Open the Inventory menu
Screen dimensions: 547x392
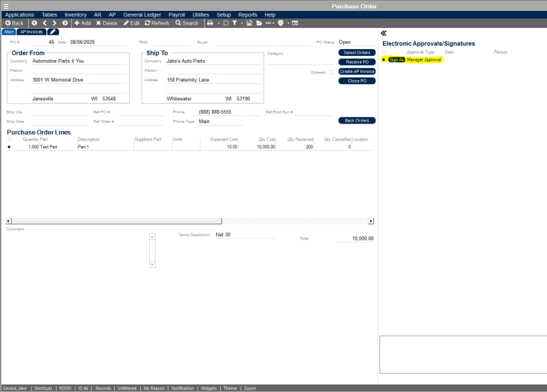(75, 14)
